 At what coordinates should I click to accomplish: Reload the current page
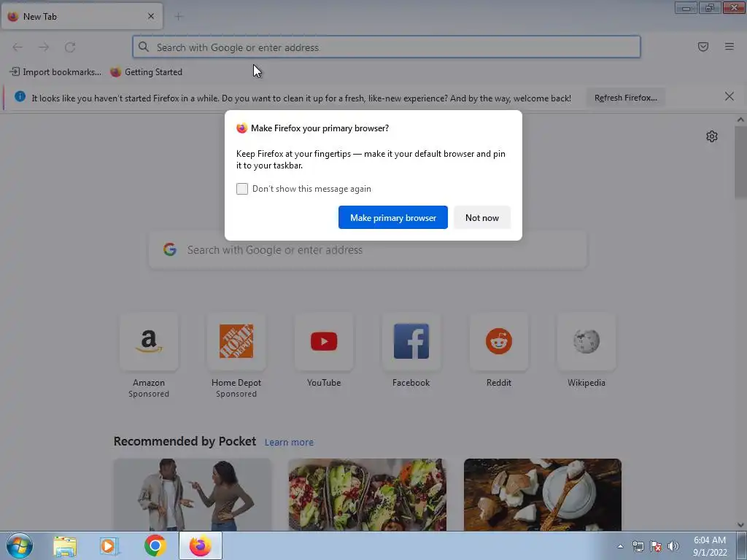point(70,47)
